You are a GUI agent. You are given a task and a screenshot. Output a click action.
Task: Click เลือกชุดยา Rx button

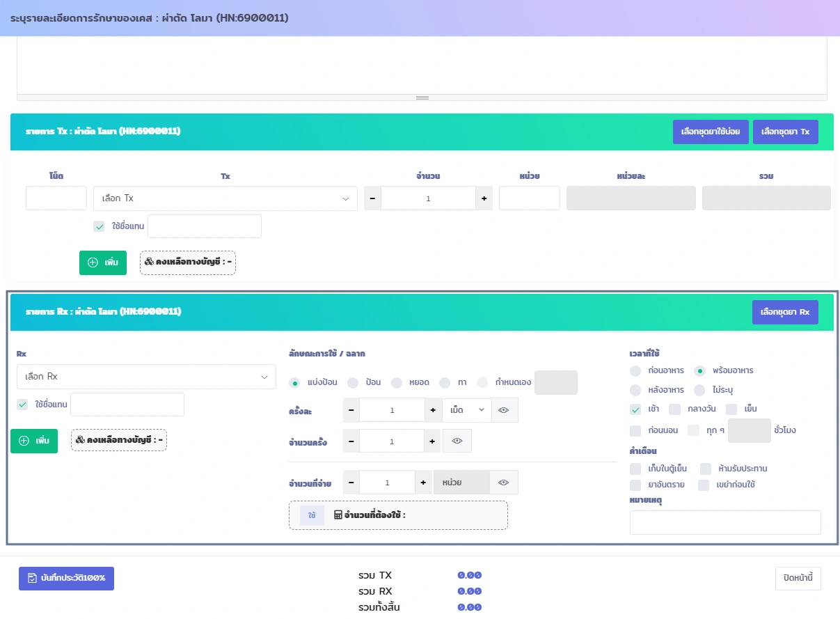pyautogui.click(x=785, y=312)
